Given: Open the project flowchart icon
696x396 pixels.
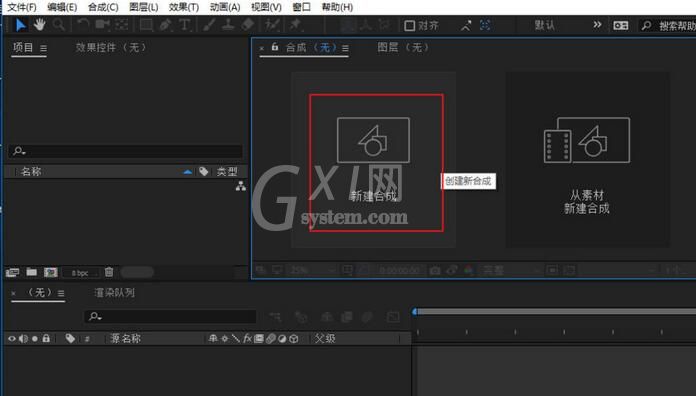Looking at the screenshot, I should coord(241,186).
